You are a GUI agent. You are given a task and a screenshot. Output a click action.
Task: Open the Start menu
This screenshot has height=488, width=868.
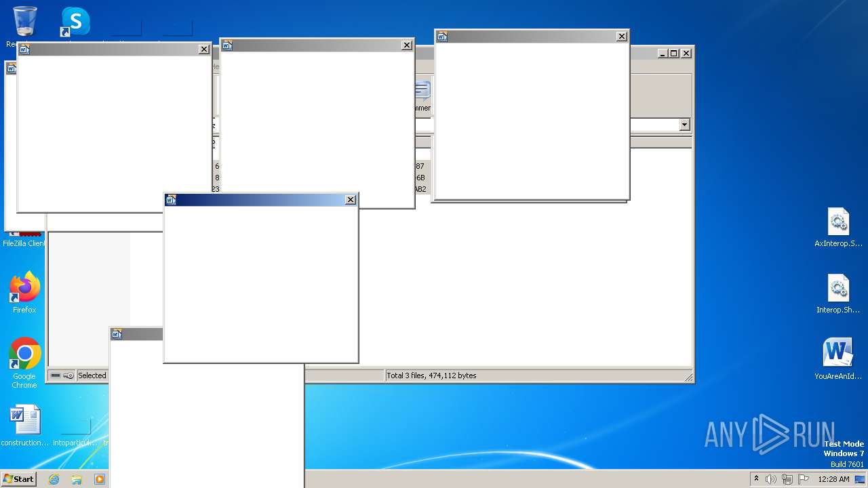tap(18, 479)
